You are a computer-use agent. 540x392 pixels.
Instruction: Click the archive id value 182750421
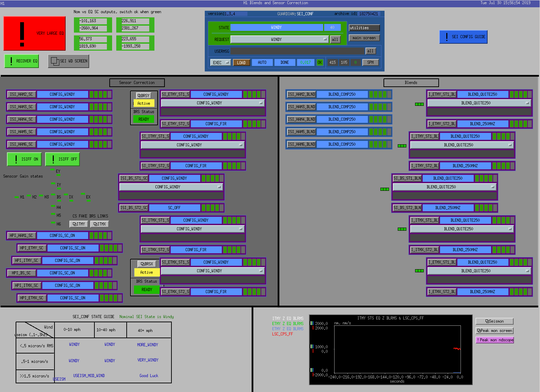pos(369,14)
